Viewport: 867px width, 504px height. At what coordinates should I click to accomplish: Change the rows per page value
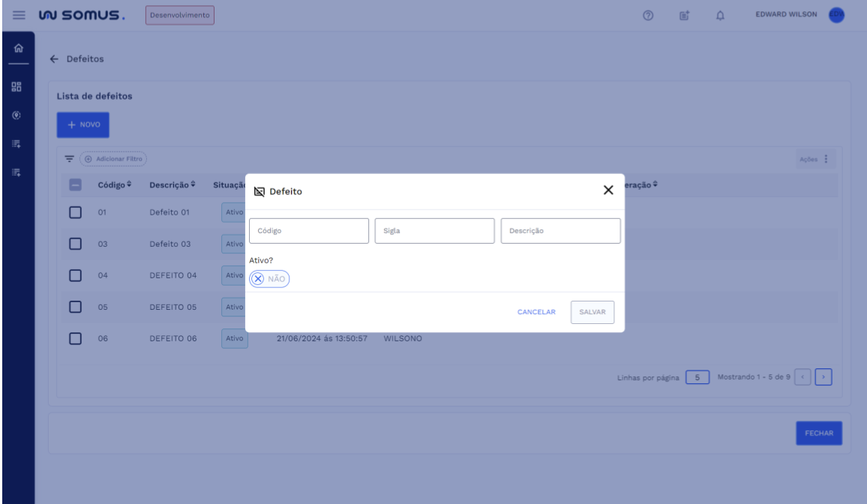click(697, 376)
